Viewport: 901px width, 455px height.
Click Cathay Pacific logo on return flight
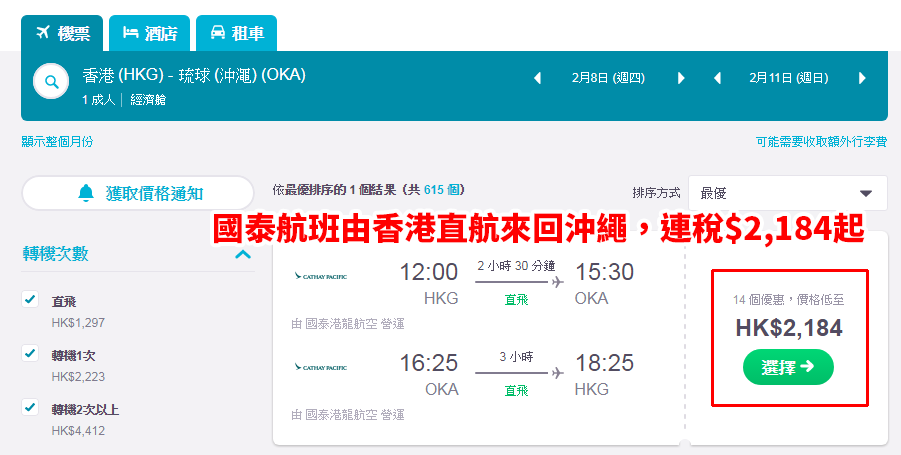[321, 367]
